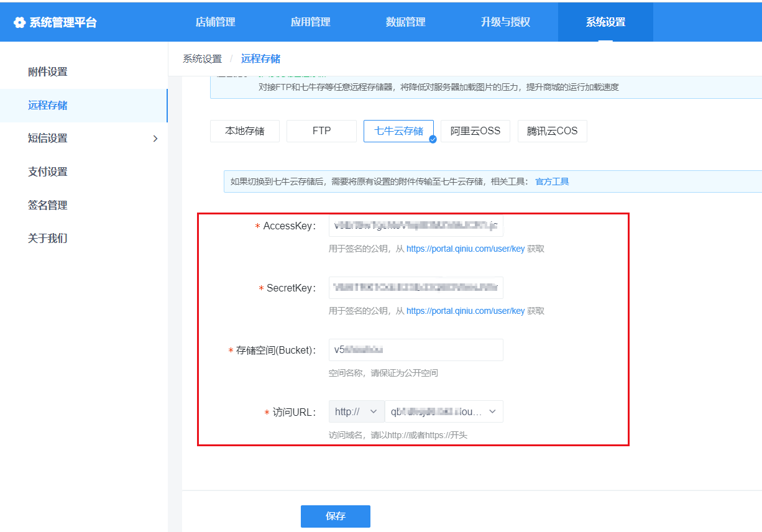
Task: Open the 应用管理 top menu
Action: [x=310, y=22]
